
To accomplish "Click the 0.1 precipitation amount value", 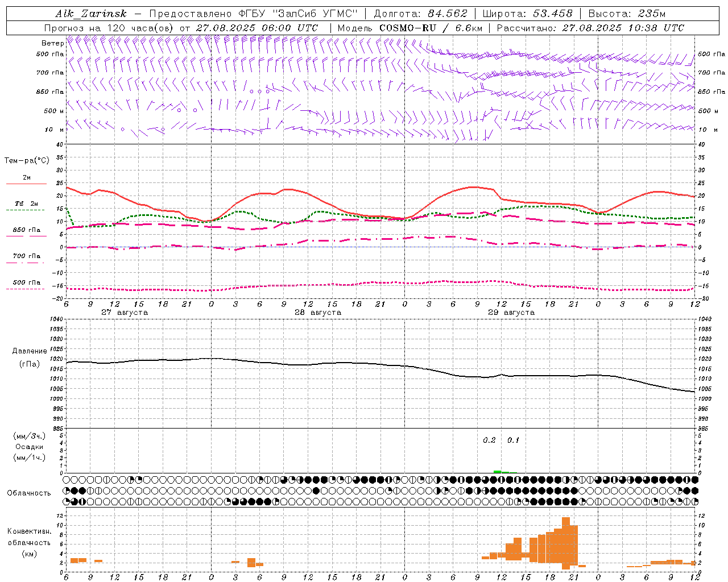I will [x=513, y=440].
